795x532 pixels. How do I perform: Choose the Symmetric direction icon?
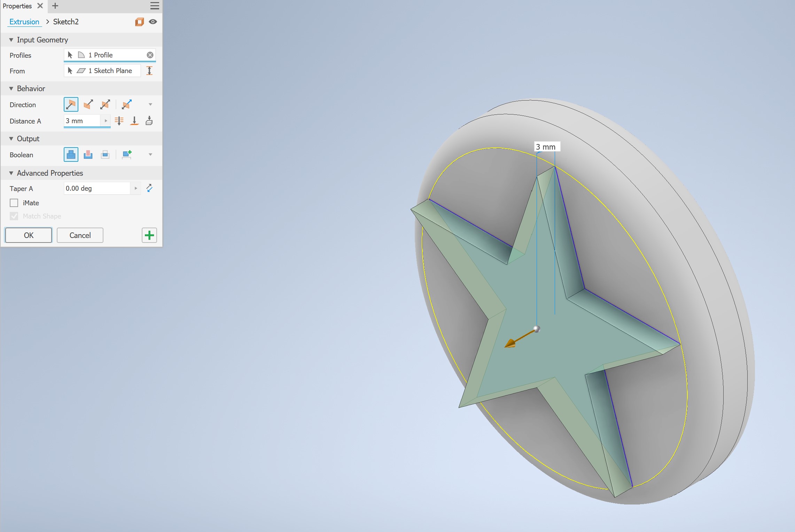pos(105,104)
